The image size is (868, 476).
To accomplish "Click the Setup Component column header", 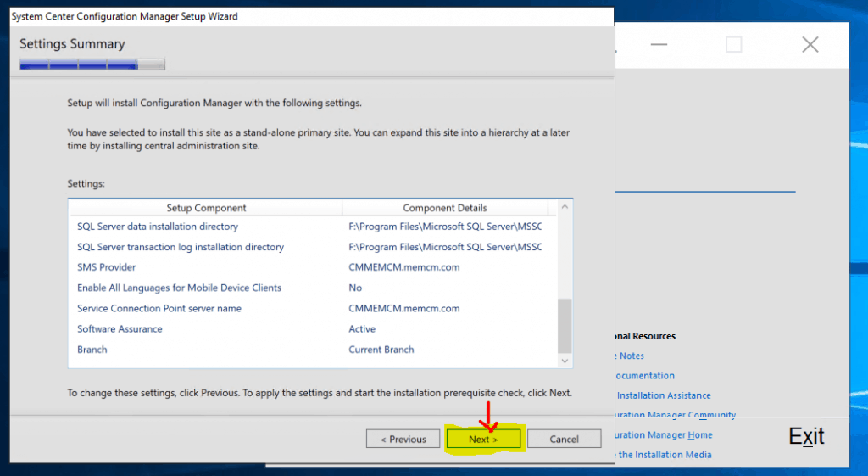I will tap(206, 208).
